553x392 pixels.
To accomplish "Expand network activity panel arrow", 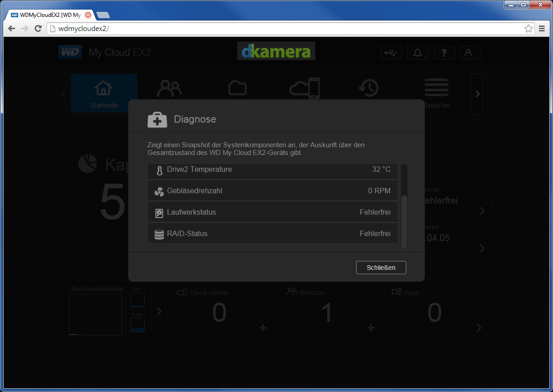I will 159,311.
